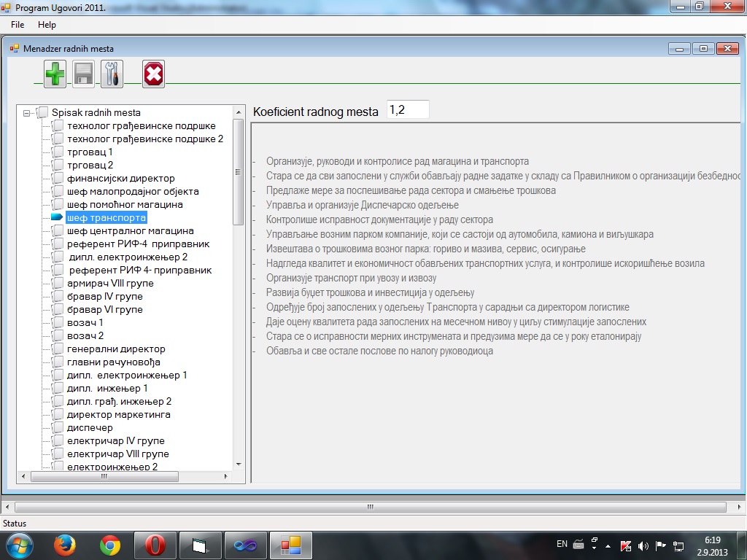Click the Windows Start orb
This screenshot has width=747, height=560.
click(x=20, y=545)
